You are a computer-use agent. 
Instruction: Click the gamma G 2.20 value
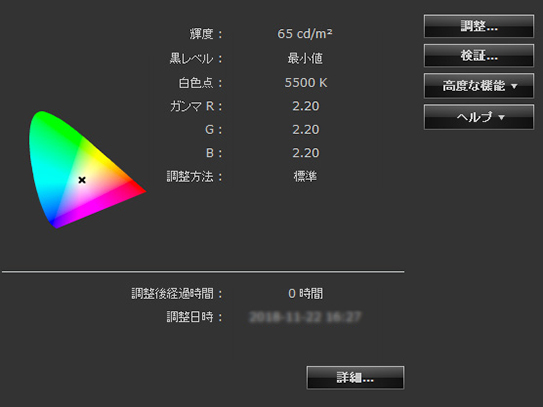[305, 130]
